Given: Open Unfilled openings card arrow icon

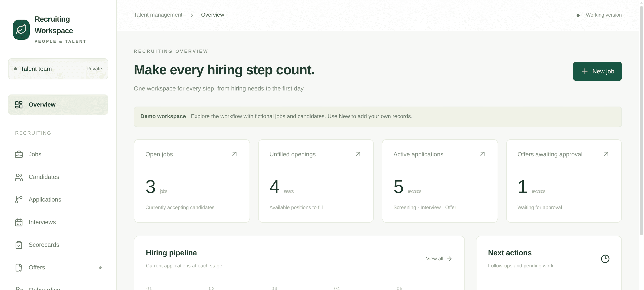Looking at the screenshot, I should click(x=358, y=154).
